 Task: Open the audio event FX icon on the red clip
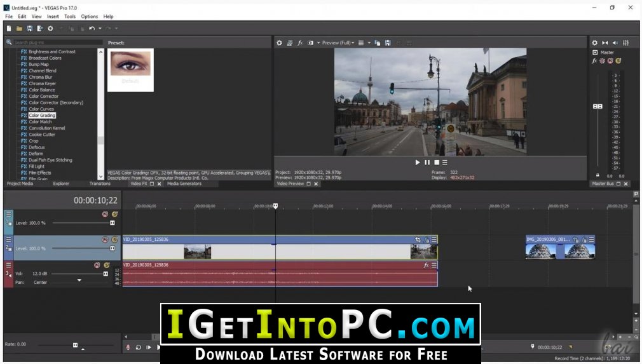point(426,265)
